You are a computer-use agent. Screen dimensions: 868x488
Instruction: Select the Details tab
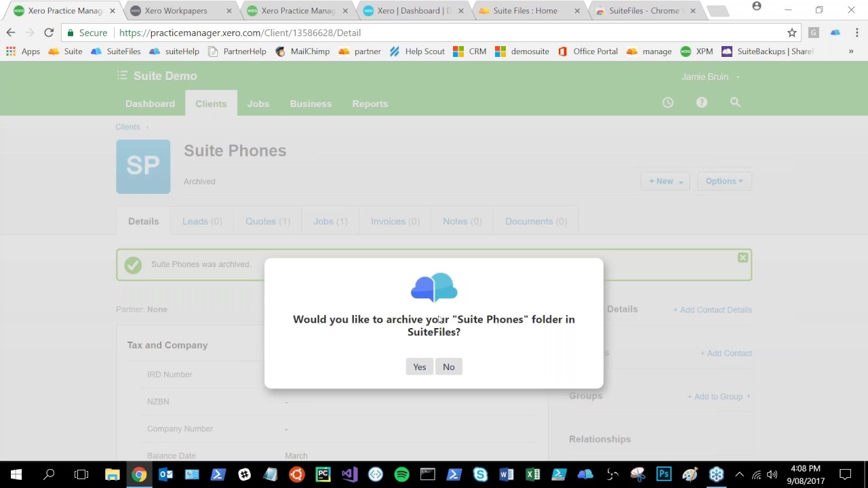(143, 222)
